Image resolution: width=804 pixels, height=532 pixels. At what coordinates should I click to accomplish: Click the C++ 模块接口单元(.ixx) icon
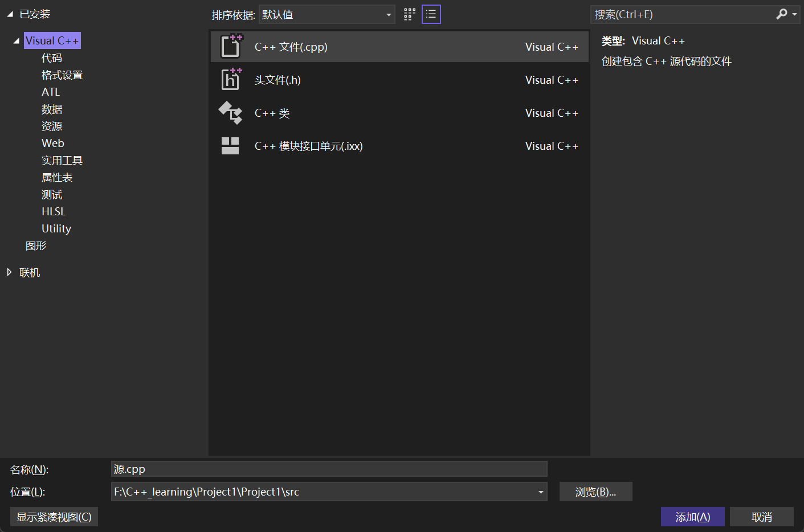230,146
